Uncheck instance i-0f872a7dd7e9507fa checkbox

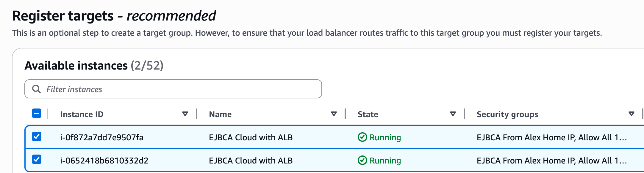(x=37, y=137)
